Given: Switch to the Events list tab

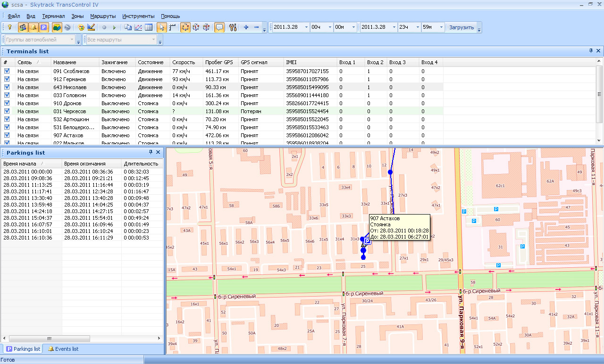Looking at the screenshot, I should pos(63,349).
